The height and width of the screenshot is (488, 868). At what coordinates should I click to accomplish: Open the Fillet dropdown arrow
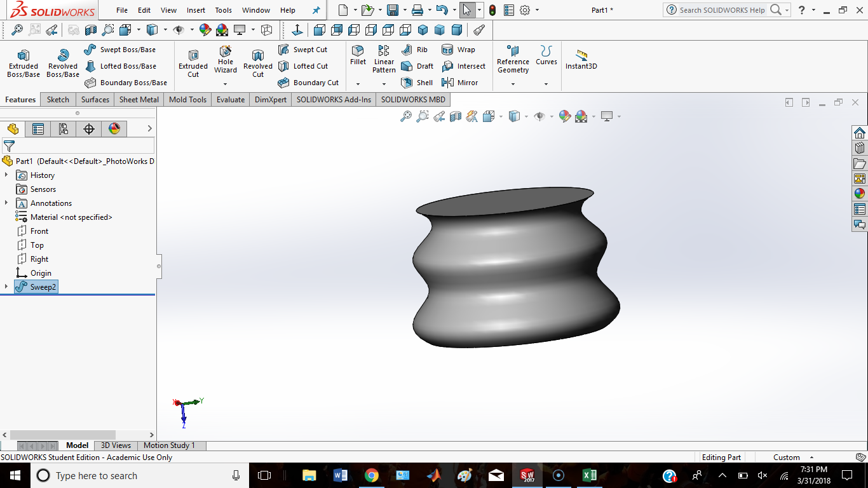pyautogui.click(x=358, y=84)
